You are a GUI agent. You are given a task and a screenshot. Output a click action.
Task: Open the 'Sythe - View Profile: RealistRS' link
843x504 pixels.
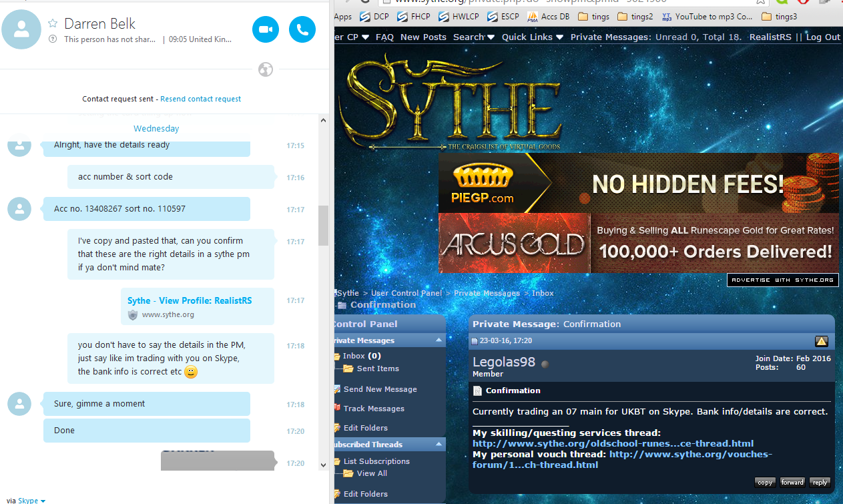tap(190, 300)
